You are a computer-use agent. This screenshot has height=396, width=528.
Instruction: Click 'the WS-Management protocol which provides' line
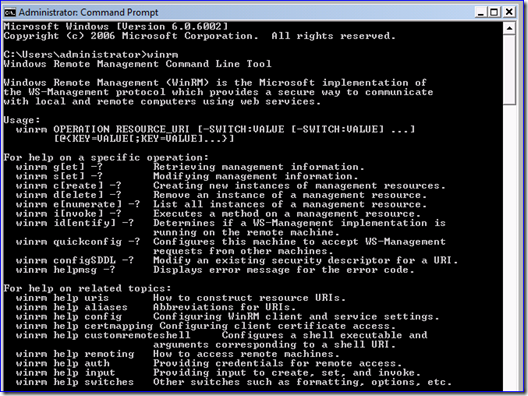point(219,92)
